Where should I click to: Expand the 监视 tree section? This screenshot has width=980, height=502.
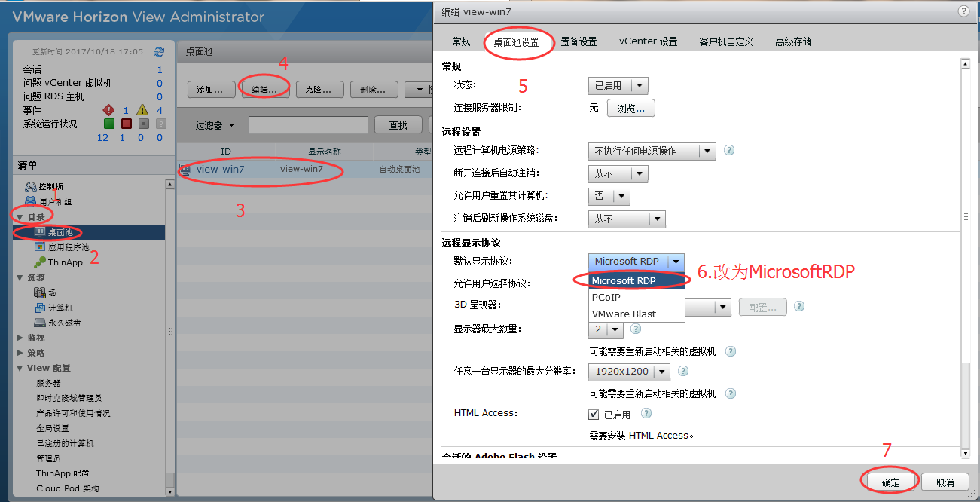[20, 338]
